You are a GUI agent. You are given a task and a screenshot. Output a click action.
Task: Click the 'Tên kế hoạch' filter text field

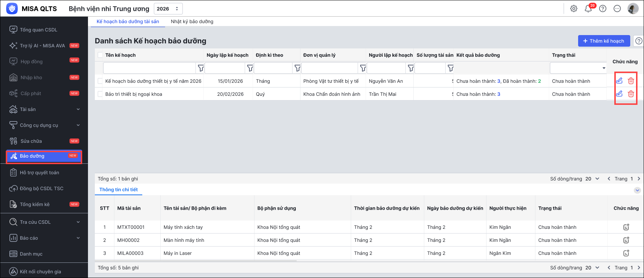tap(149, 68)
